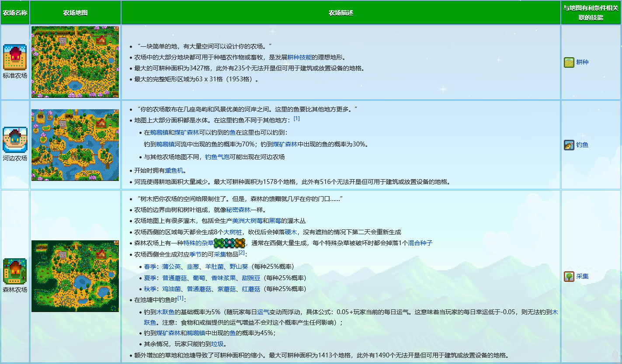Open the 耕种 skill link in right column
Viewport: 622px width, 364px height.
(x=582, y=62)
